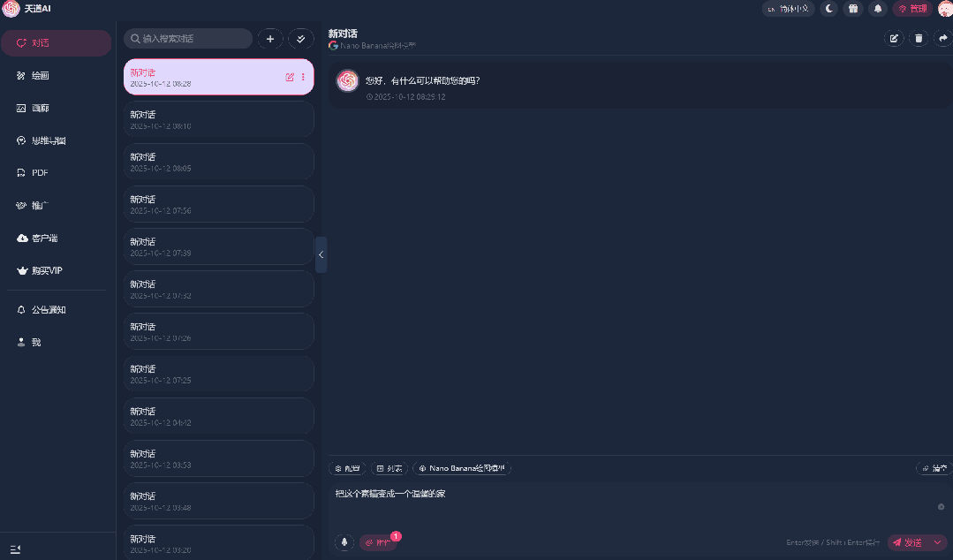
Task: Edit the selected conversation's title icon
Action: click(290, 77)
